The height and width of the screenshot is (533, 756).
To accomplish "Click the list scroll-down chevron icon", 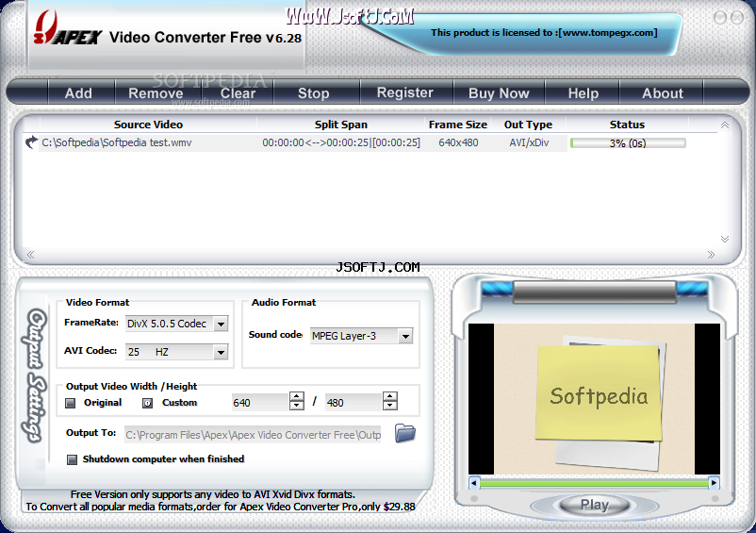I will 724,239.
